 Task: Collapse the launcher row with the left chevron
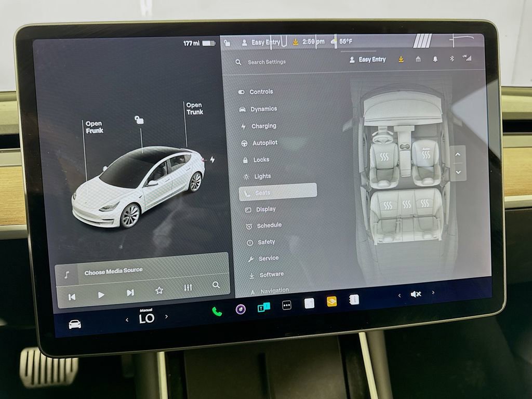399,294
